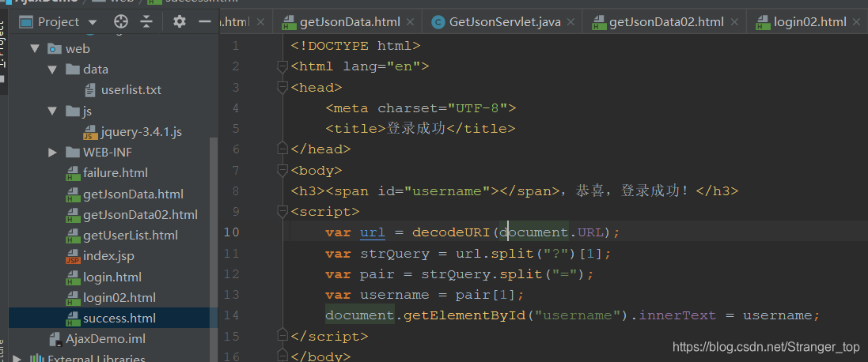Switch to GetJsonServlet.java editor tab

505,22
